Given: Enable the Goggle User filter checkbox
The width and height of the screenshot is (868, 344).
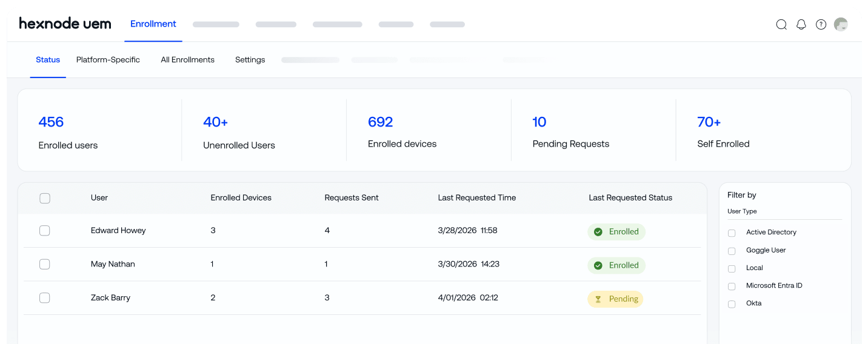Looking at the screenshot, I should coord(732,251).
